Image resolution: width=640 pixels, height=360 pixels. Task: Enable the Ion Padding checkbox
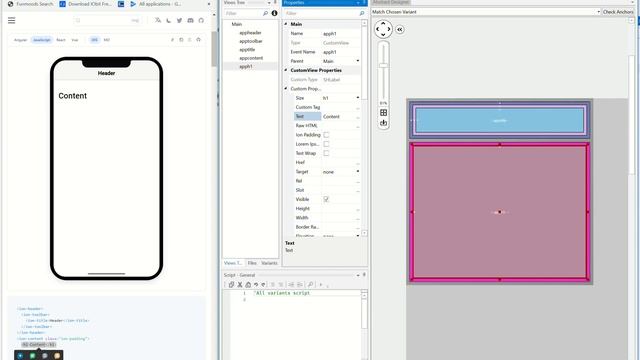click(x=326, y=135)
